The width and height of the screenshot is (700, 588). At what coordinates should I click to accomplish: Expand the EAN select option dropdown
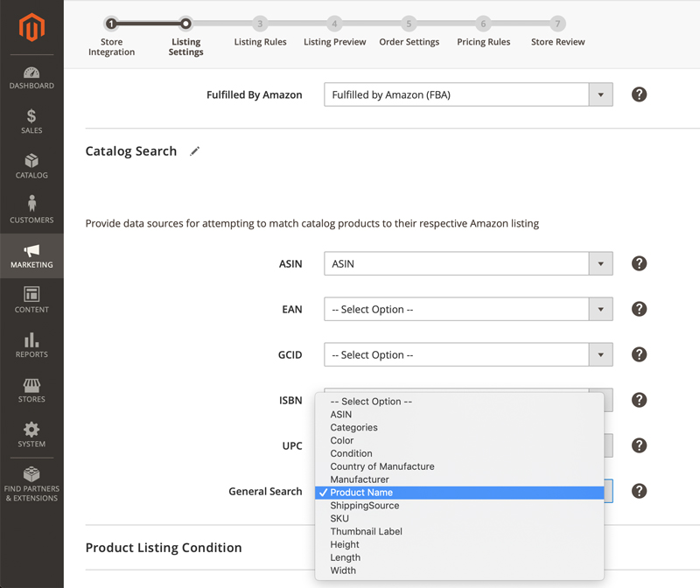pyautogui.click(x=599, y=309)
